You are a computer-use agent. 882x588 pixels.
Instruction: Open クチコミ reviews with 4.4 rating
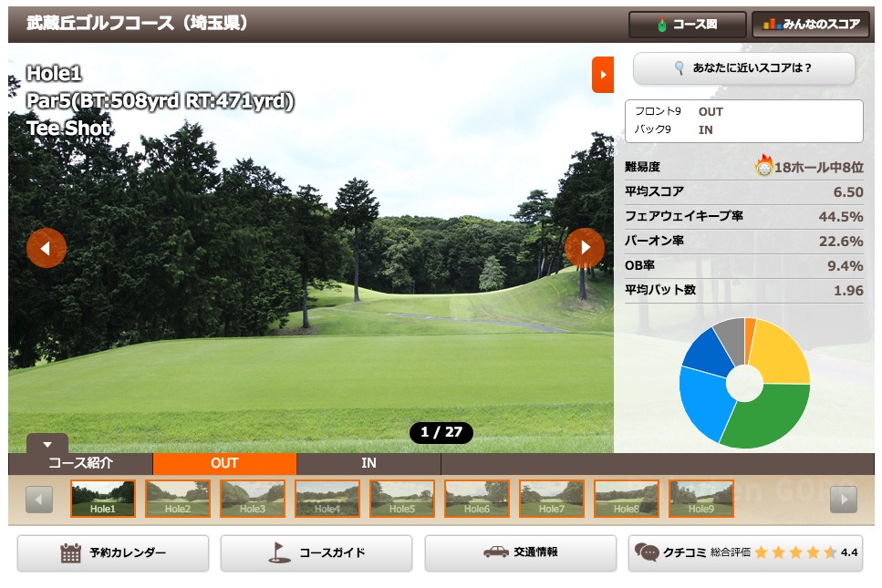(745, 552)
